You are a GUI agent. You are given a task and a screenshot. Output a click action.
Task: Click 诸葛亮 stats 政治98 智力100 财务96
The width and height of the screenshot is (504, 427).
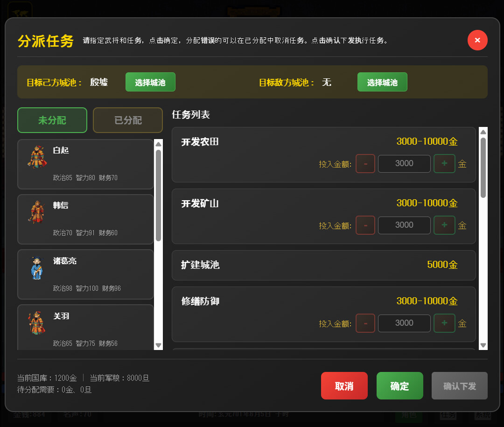click(87, 288)
